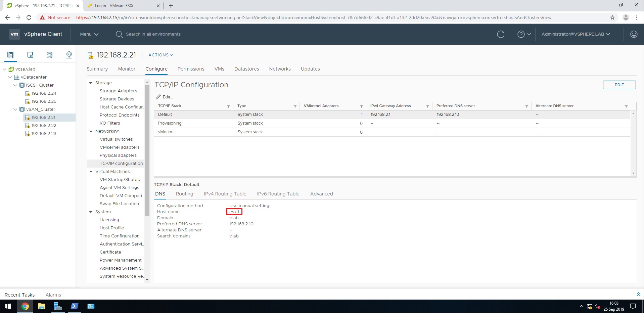644x313 pixels.
Task: Open the vMotion stack row
Action: coord(166,132)
